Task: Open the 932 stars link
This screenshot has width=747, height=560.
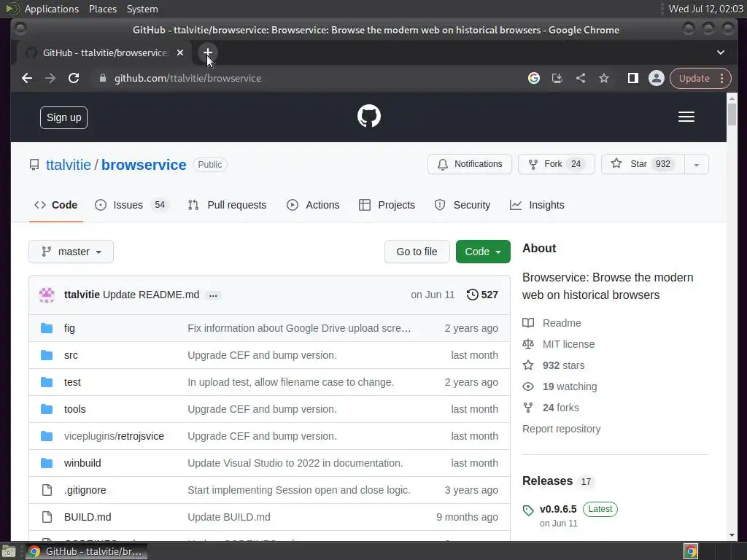Action: coord(554,365)
